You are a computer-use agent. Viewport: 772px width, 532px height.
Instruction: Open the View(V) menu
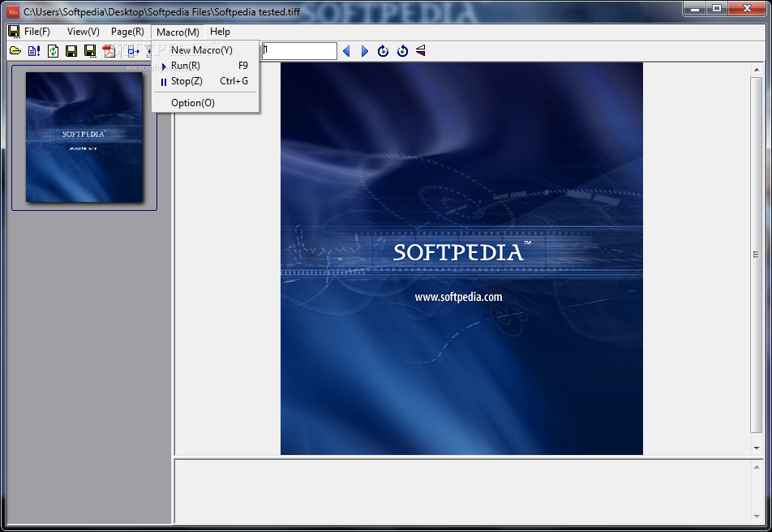click(x=83, y=32)
